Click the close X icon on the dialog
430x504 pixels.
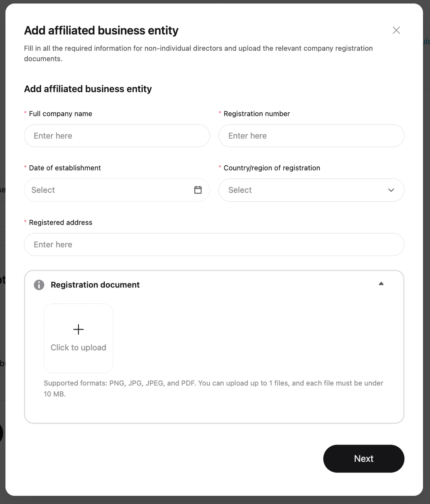point(396,30)
